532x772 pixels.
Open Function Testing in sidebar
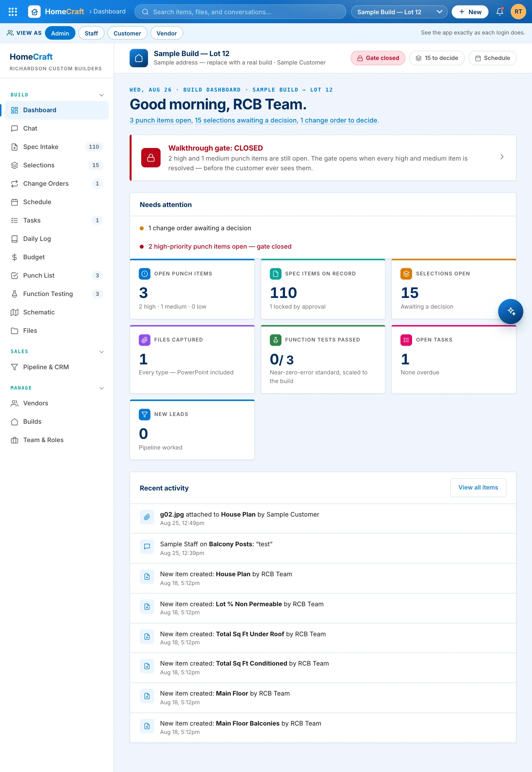tap(57, 294)
